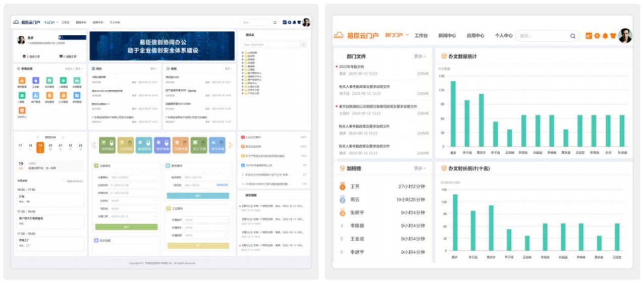Expand the 部门门户 dropdown in right header
This screenshot has height=283, width=644.
click(397, 35)
